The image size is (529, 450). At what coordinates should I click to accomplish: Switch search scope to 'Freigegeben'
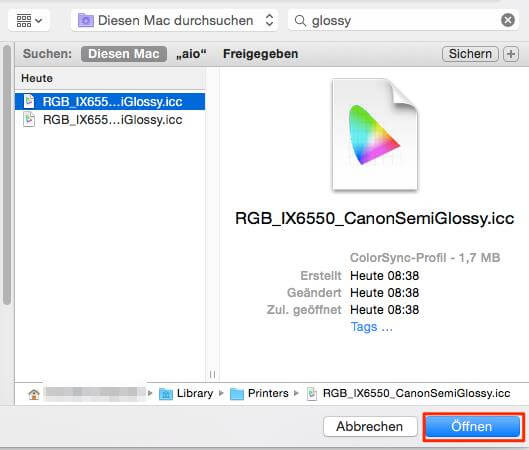click(x=260, y=54)
